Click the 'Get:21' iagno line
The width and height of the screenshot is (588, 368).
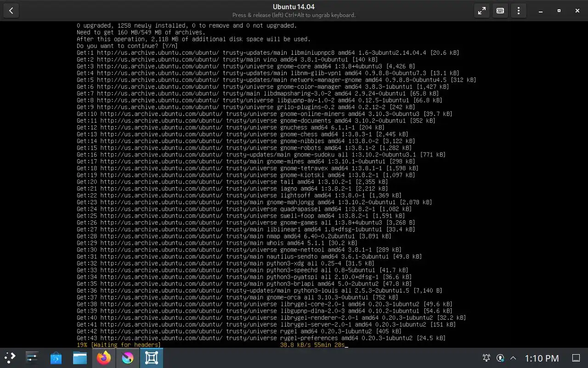click(232, 189)
